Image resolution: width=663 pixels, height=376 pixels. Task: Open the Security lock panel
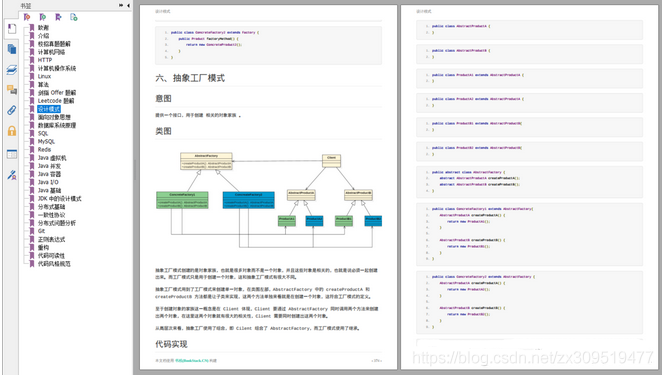(12, 131)
